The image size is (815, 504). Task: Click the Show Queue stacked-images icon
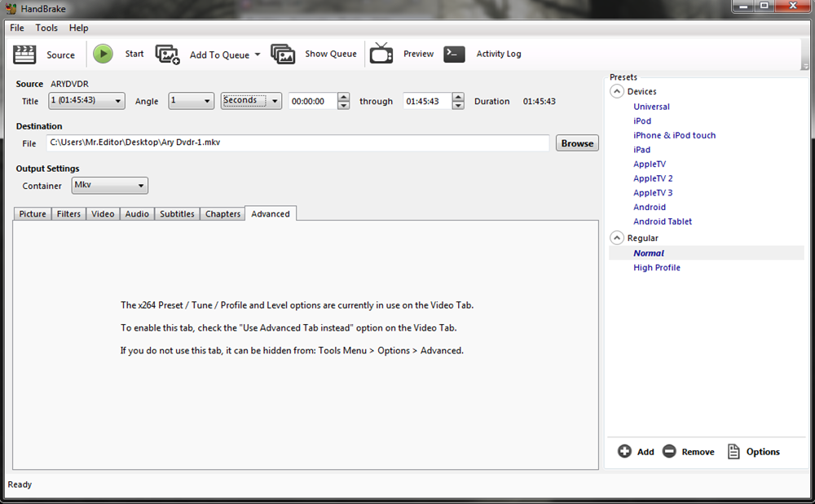point(283,54)
